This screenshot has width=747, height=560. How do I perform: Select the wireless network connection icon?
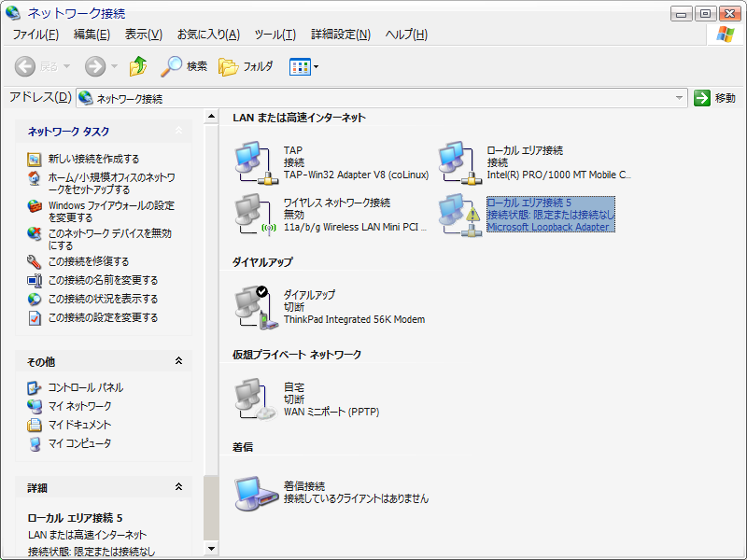tap(252, 214)
